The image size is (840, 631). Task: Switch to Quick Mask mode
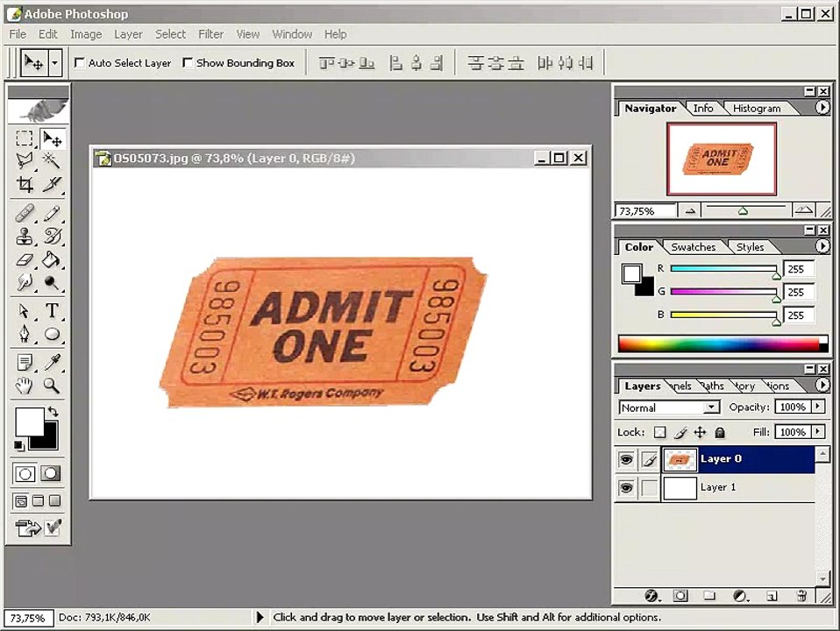point(51,473)
